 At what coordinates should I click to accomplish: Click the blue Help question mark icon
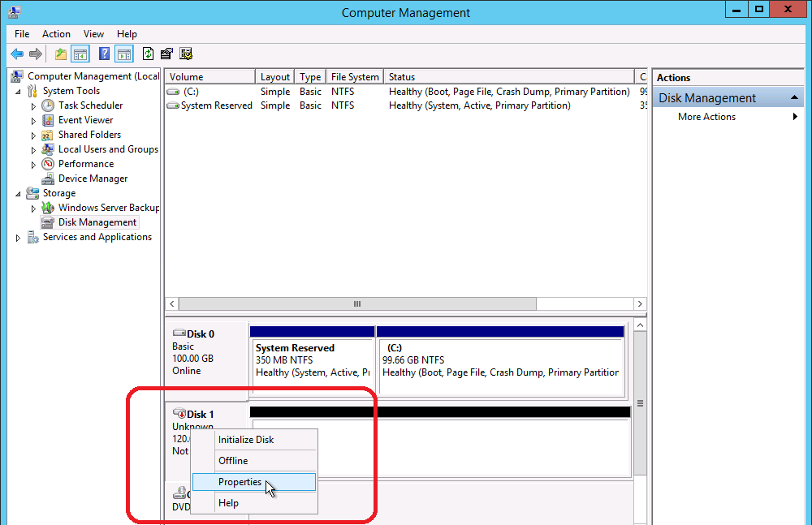point(104,54)
